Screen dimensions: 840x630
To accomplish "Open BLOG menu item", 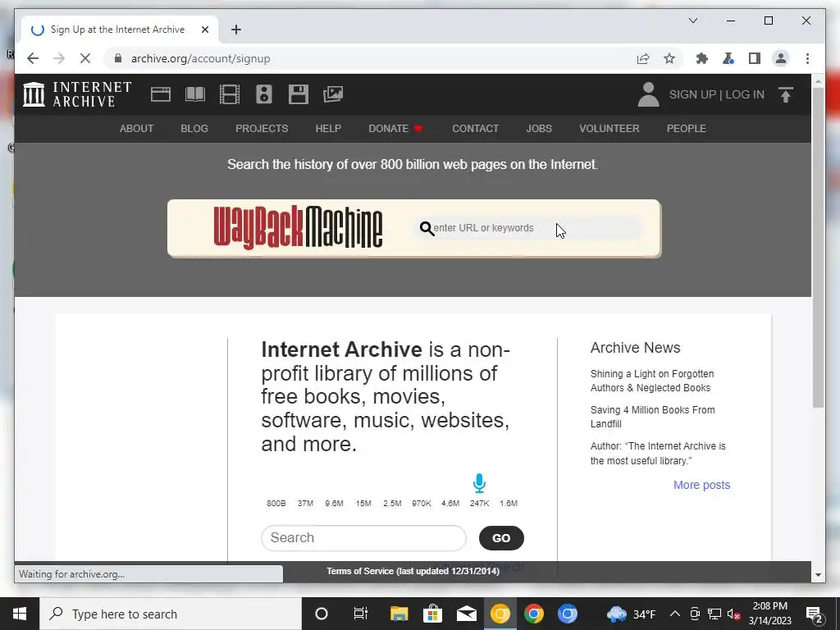I will pos(194,129).
